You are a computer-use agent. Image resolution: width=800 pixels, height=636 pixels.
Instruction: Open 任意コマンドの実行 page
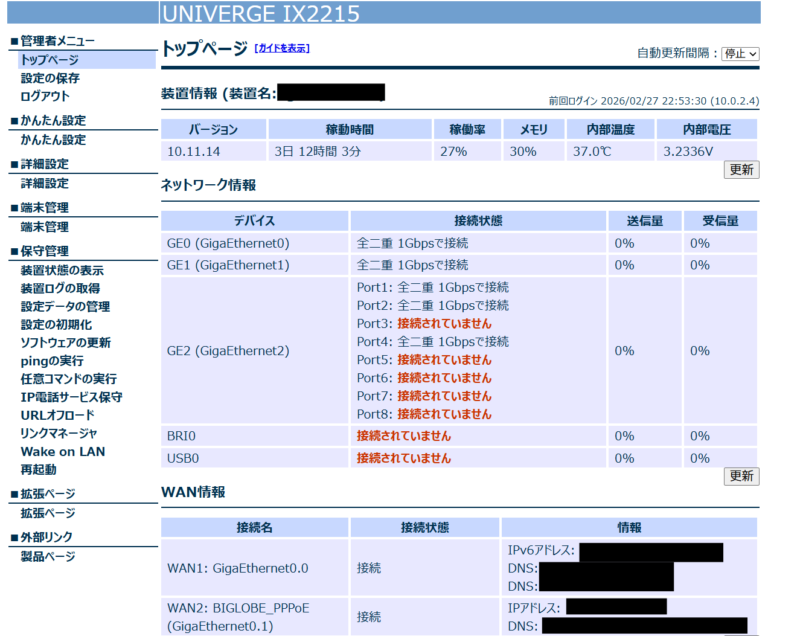point(68,379)
